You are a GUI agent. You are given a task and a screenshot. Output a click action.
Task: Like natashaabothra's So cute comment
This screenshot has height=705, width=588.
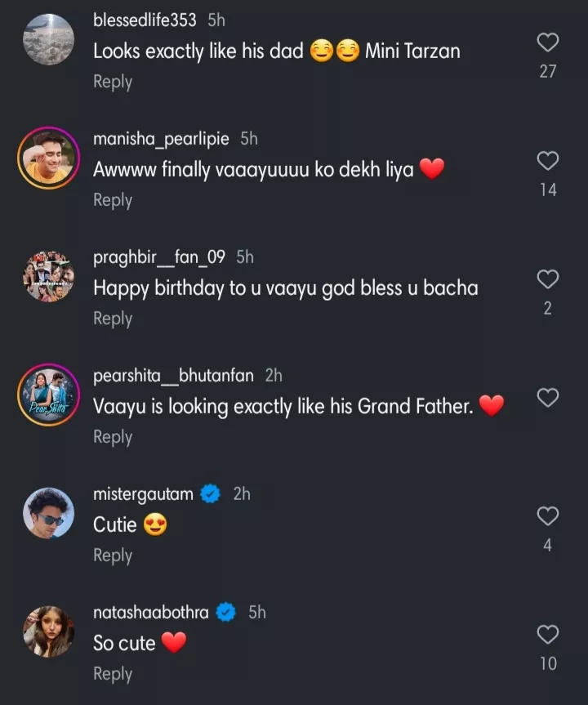point(548,635)
